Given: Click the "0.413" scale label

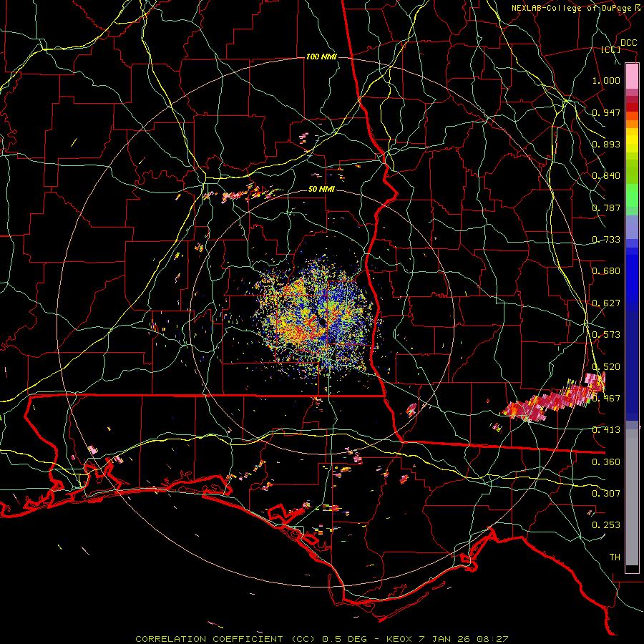Looking at the screenshot, I should [x=606, y=430].
